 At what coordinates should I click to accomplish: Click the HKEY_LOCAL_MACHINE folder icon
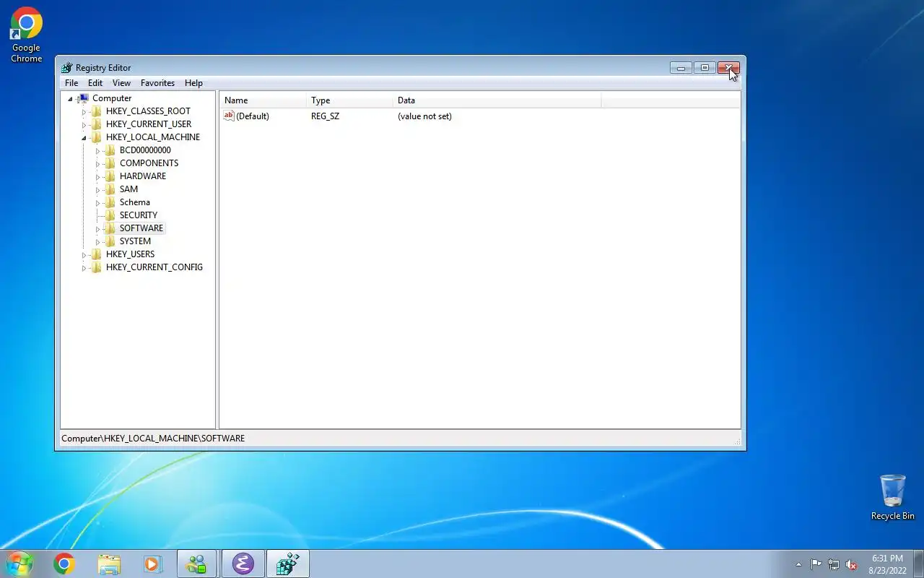tap(96, 137)
